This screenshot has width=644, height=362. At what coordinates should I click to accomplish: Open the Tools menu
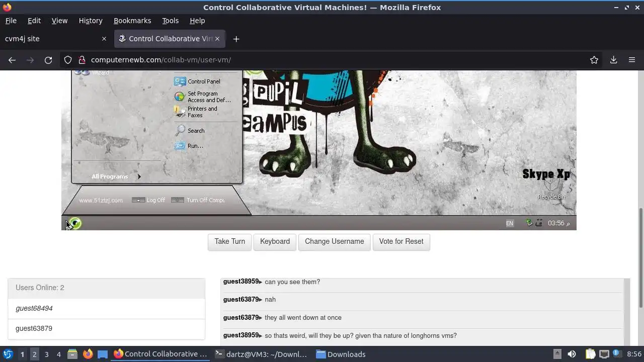170,21
